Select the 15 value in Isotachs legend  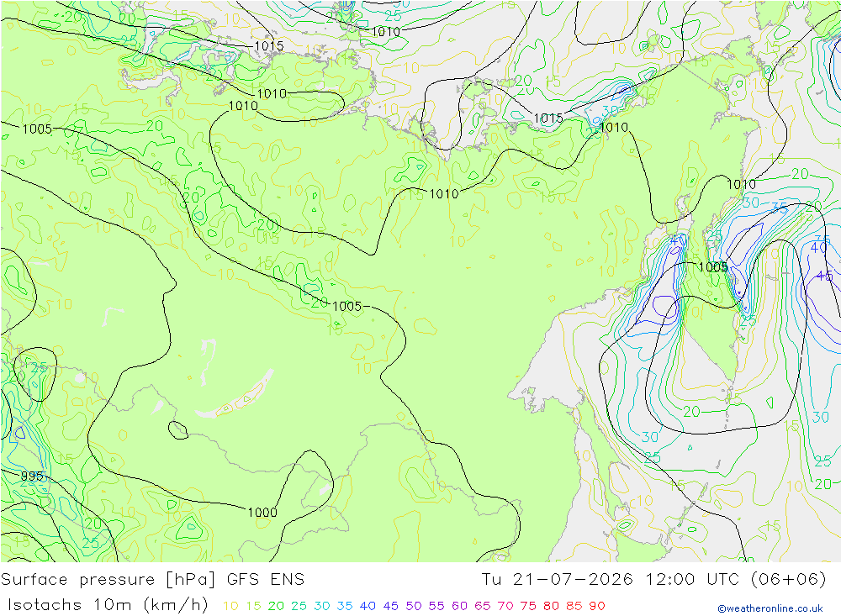click(x=253, y=606)
